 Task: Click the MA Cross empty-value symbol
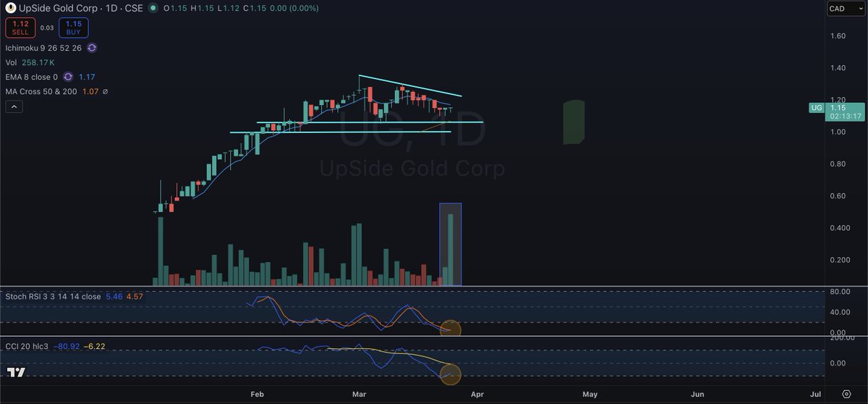(106, 91)
